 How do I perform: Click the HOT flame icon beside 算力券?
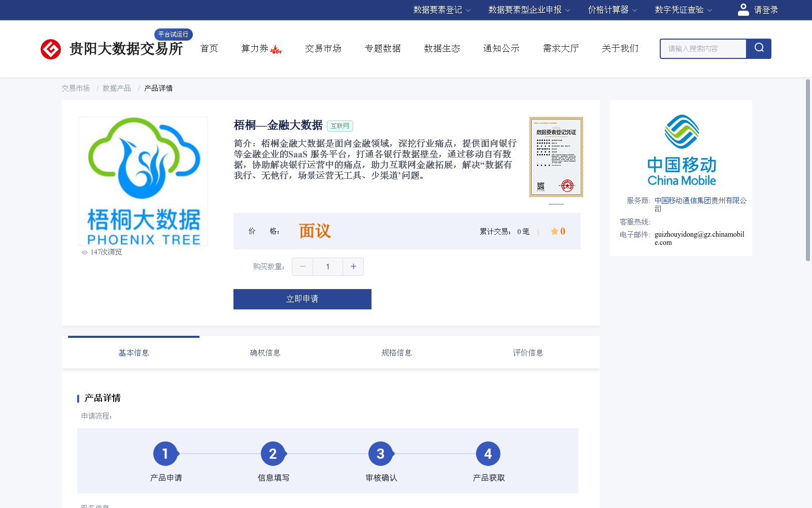click(276, 49)
